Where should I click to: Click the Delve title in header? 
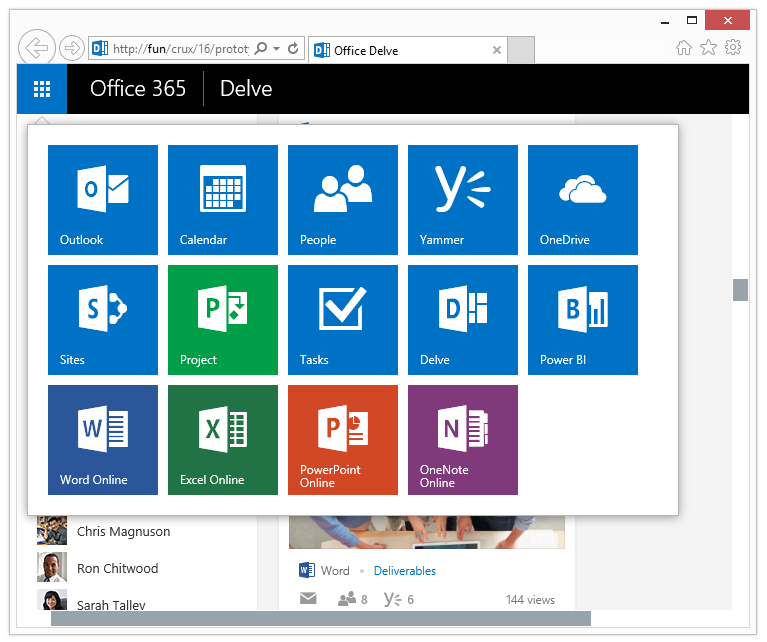point(246,89)
